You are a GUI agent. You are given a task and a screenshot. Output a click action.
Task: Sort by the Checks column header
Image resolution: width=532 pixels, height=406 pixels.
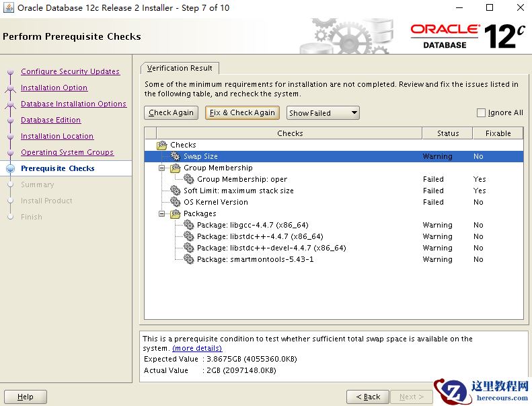289,133
